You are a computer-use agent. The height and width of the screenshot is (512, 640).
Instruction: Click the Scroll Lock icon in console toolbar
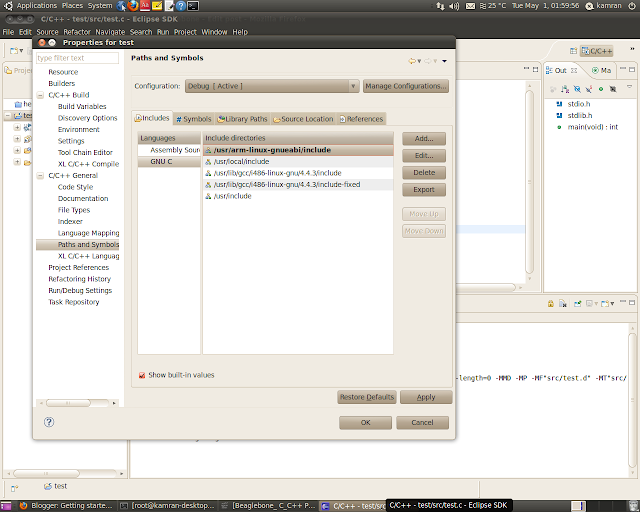pyautogui.click(x=551, y=303)
